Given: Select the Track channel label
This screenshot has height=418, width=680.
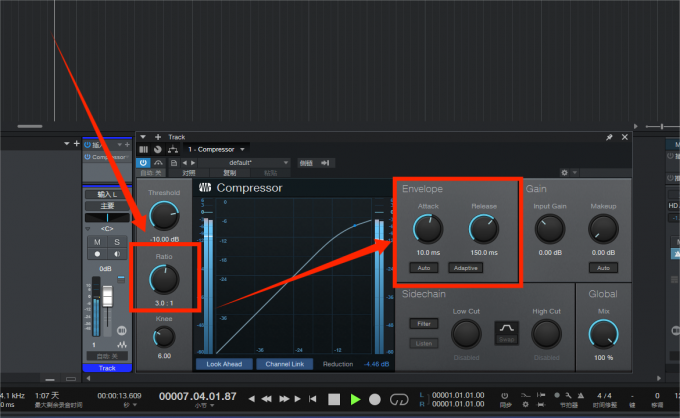Looking at the screenshot, I should pos(107,368).
